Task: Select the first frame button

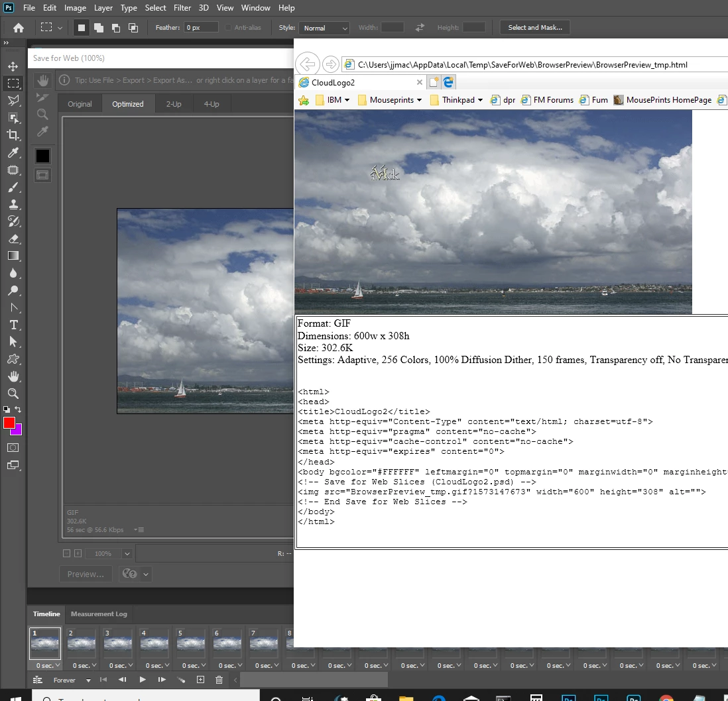Action: click(103, 680)
